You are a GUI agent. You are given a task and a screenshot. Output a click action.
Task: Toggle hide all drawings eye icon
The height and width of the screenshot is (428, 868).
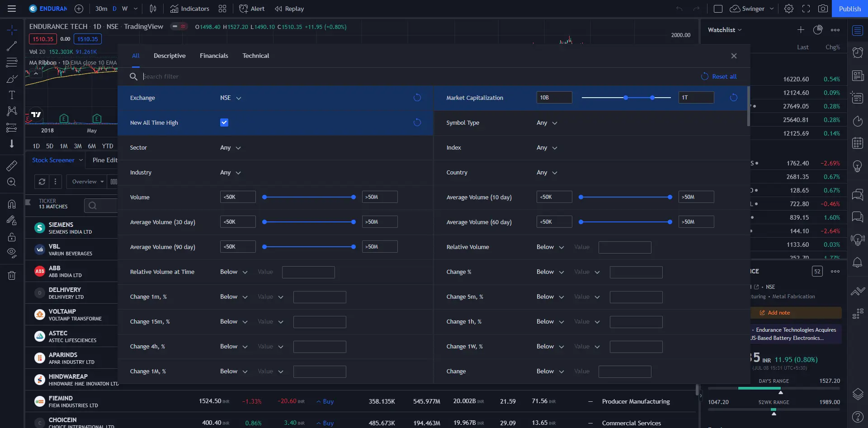pyautogui.click(x=12, y=252)
